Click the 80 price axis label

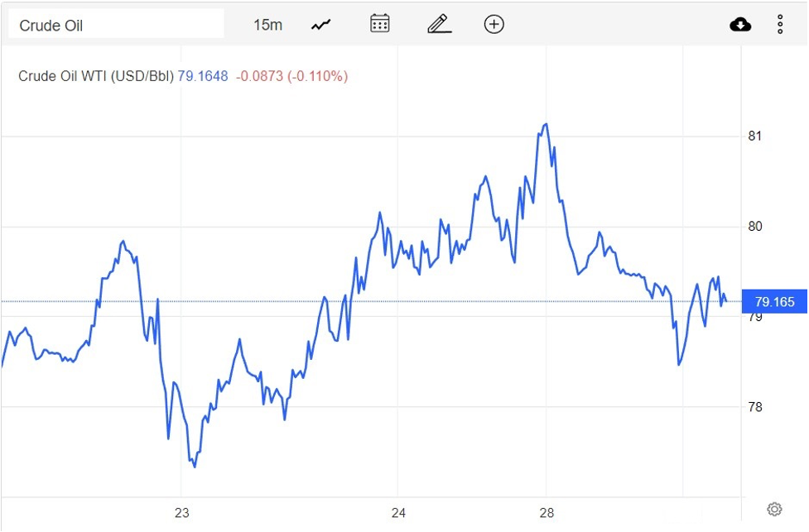click(755, 227)
